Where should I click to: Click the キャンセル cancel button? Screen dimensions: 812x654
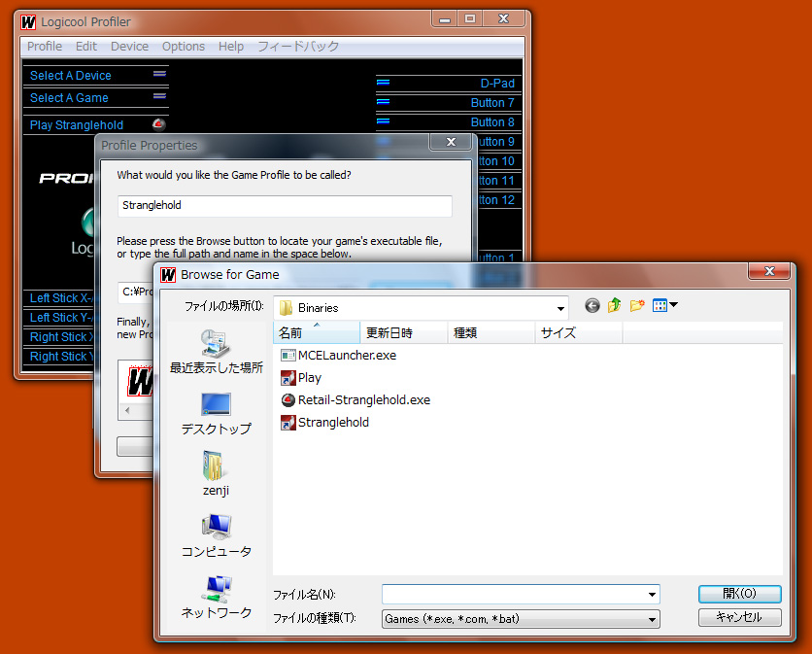(739, 617)
